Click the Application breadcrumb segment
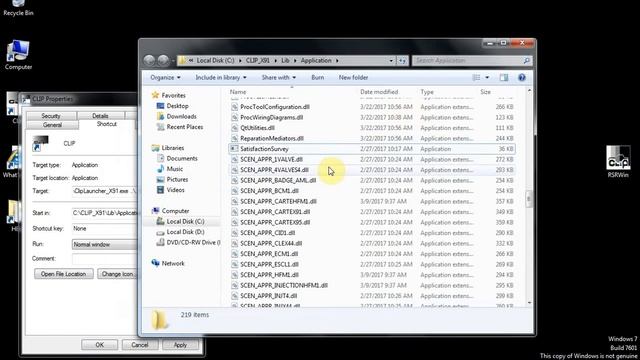This screenshot has height=360, width=640. click(x=316, y=60)
